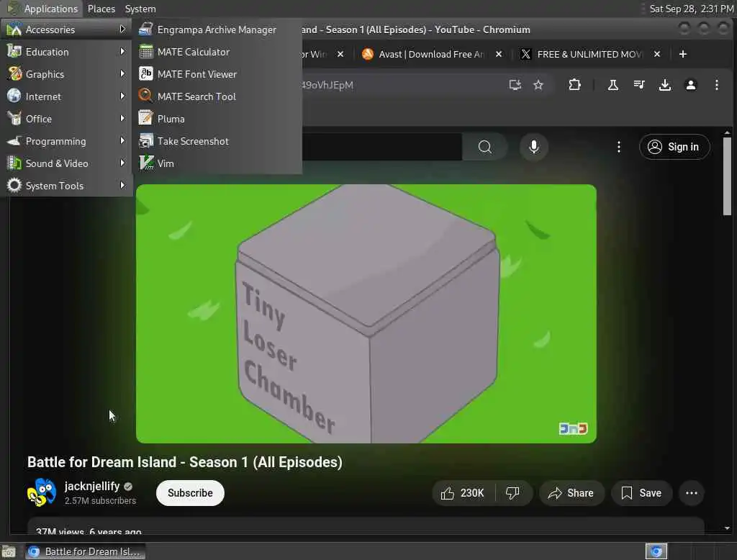Open Chrome Labs flask icon
The width and height of the screenshot is (737, 560).
[613, 85]
